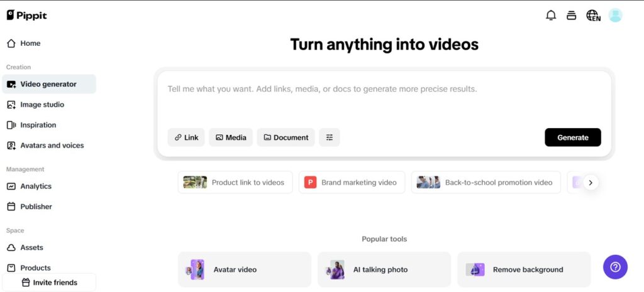The height and width of the screenshot is (292, 644).
Task: Open the video settings sliders icon
Action: (330, 138)
